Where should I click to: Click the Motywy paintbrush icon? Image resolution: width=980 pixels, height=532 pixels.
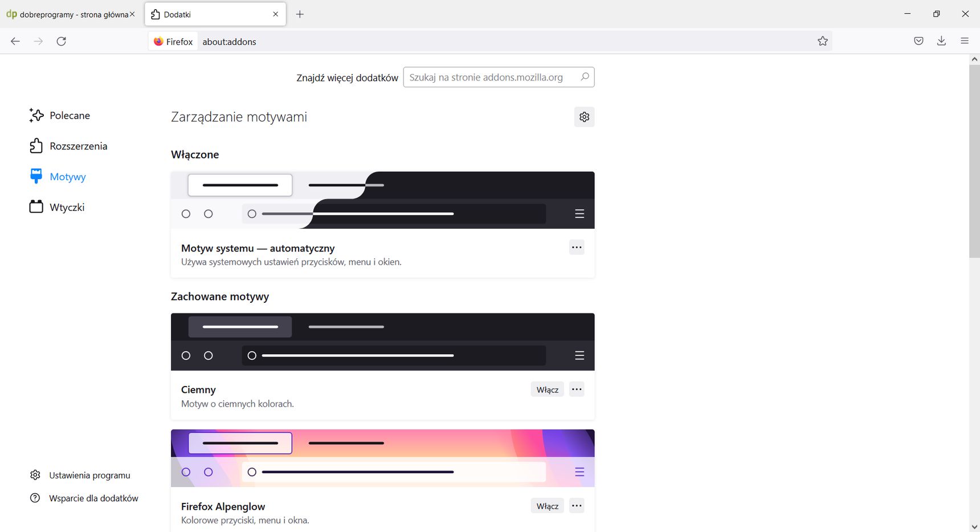(36, 176)
